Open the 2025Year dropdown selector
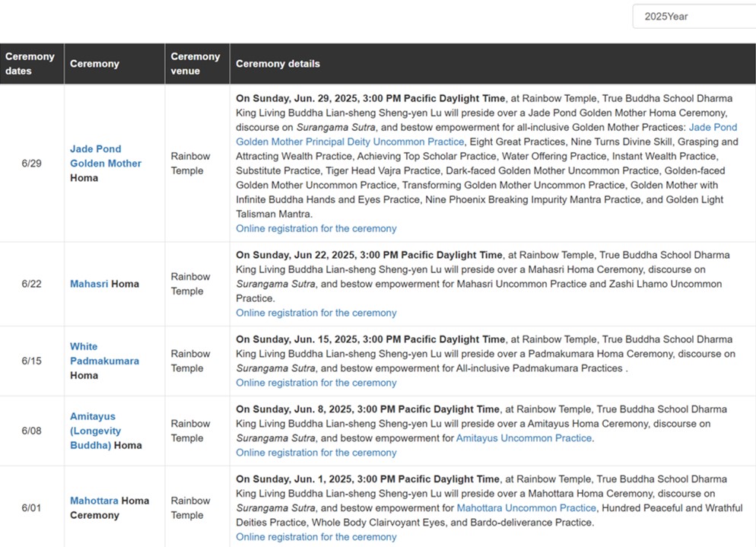Screen dimensions: 756x547 click(x=694, y=17)
